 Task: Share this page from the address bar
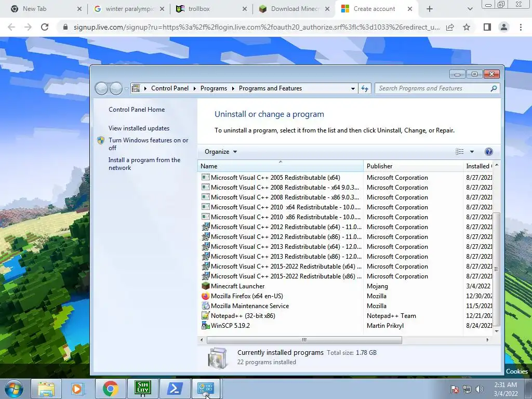click(450, 27)
